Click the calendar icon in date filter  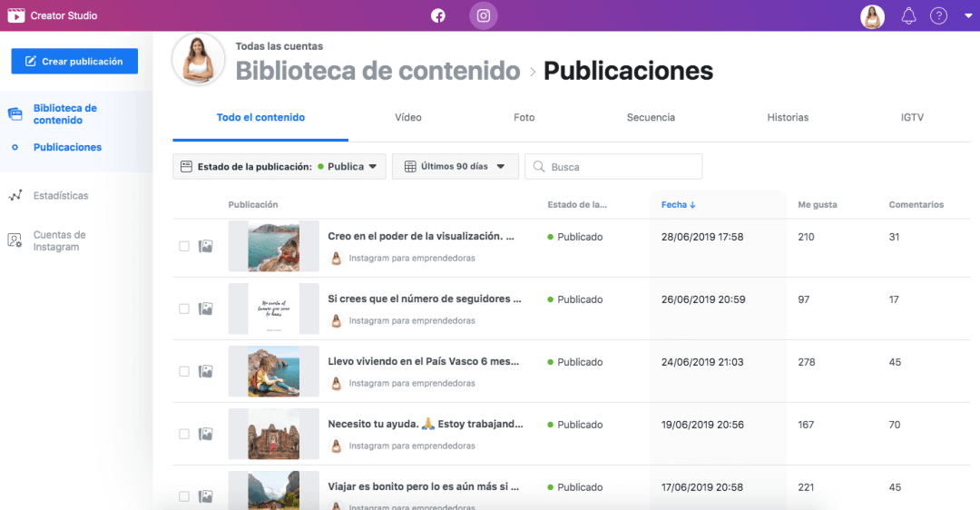click(x=410, y=166)
